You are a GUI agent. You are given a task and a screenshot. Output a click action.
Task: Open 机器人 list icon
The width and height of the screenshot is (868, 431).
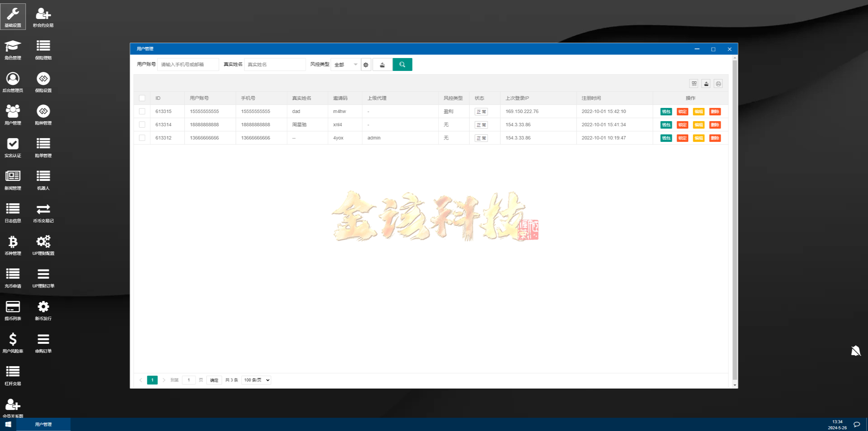43,180
